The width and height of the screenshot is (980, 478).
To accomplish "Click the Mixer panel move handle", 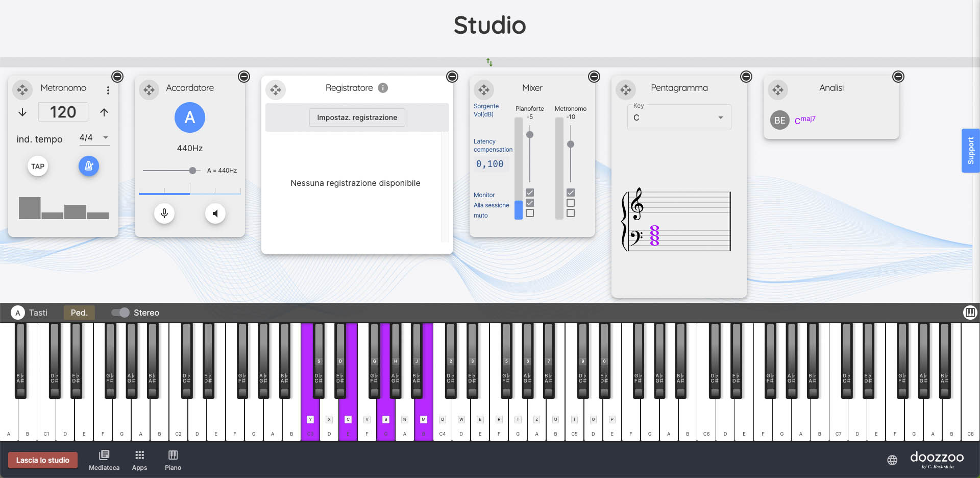I will point(484,90).
